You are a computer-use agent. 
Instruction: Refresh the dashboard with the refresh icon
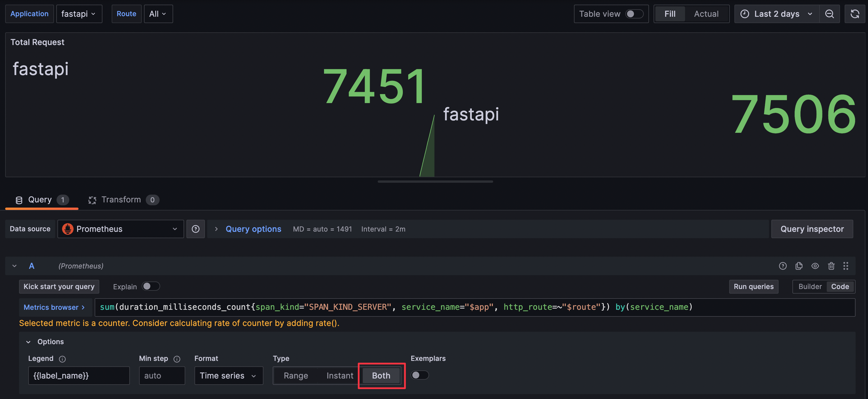pos(854,14)
